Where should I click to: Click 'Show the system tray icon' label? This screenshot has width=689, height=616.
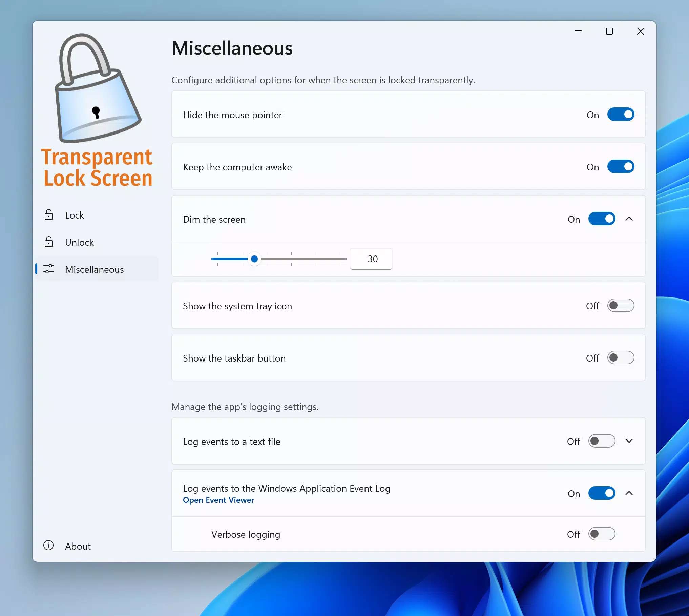237,306
